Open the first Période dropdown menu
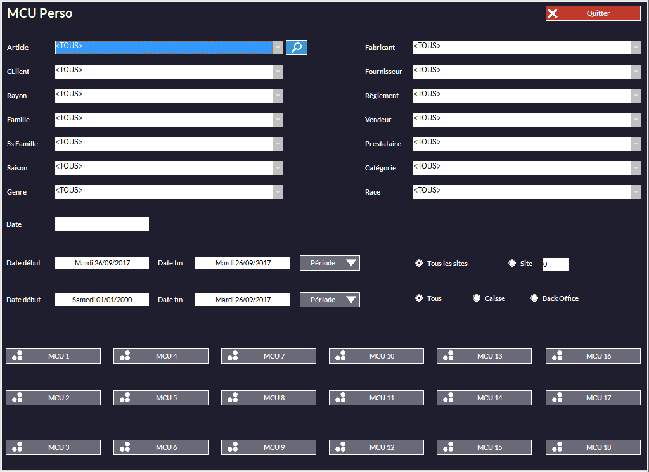The width and height of the screenshot is (649, 472). 330,263
